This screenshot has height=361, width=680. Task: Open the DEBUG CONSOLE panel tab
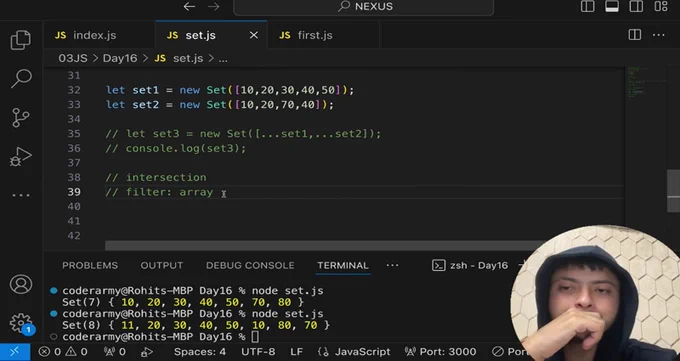click(250, 265)
